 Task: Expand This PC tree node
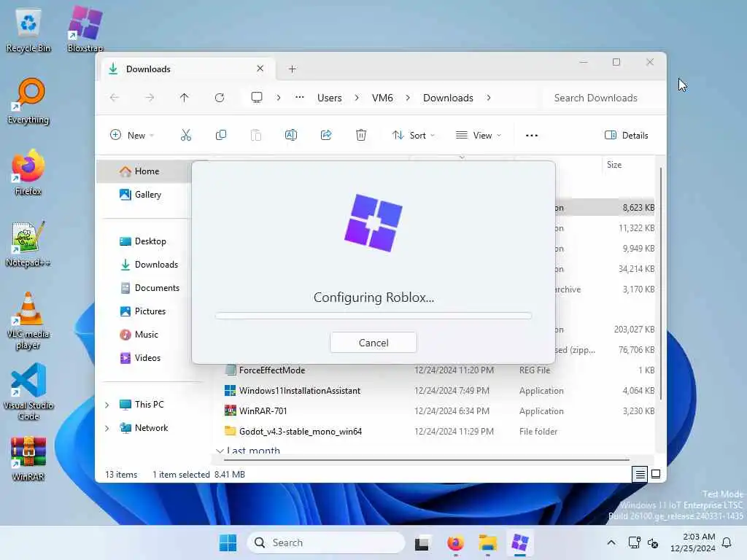107,405
